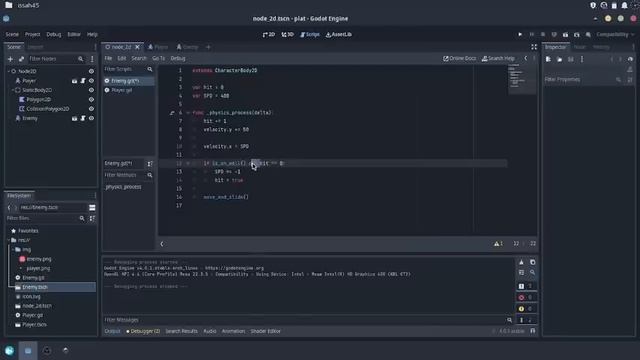Open the script attached to Player node
This screenshot has height=360, width=640.
click(83, 81)
